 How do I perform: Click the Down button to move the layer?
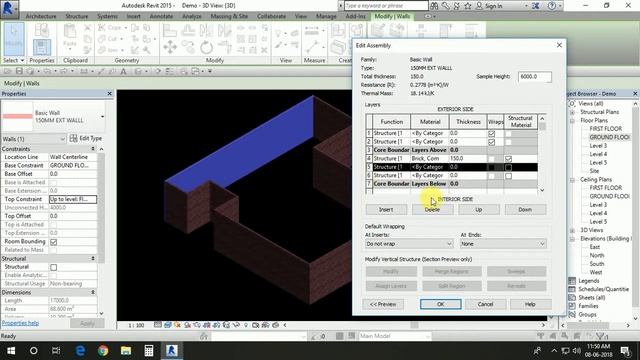[525, 210]
